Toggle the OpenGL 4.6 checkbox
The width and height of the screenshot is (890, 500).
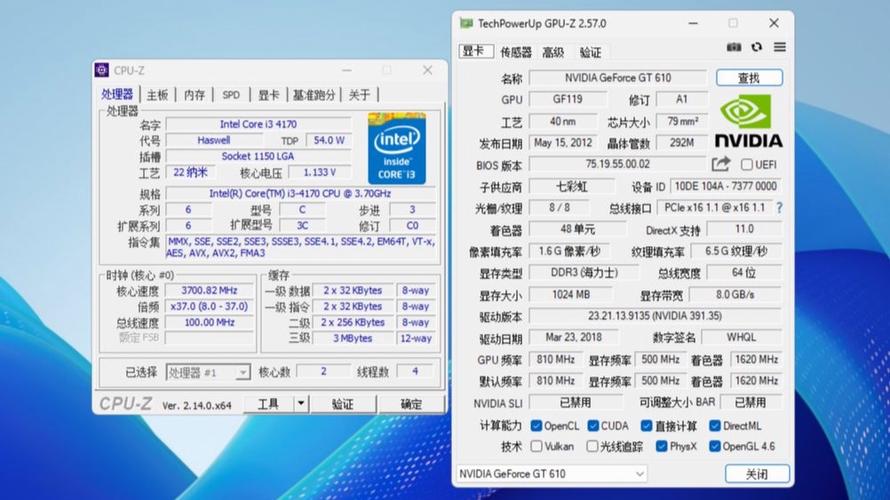point(715,446)
